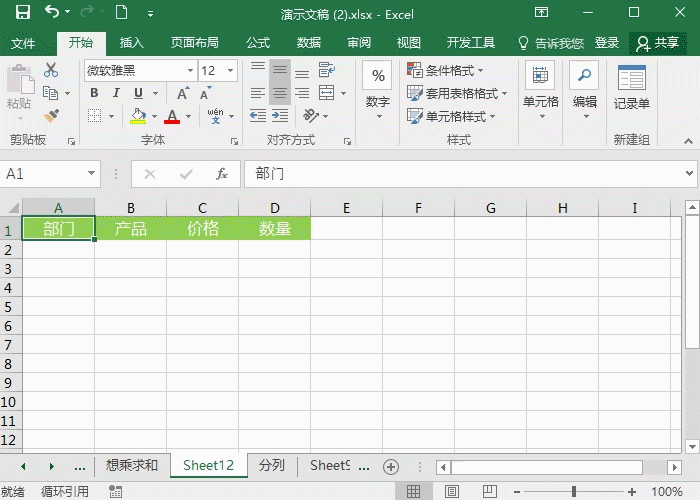Toggle bold formatting
This screenshot has height=500, width=700.
point(94,93)
